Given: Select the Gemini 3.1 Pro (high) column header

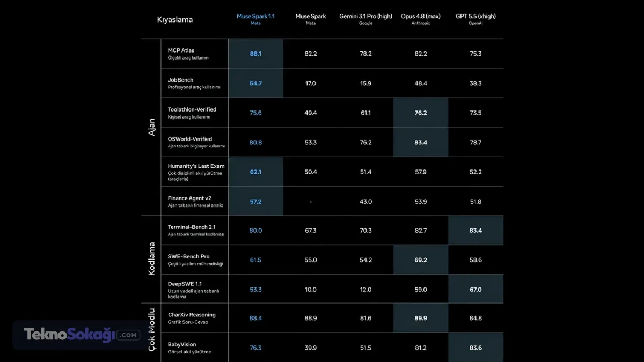Looking at the screenshot, I should [365, 19].
